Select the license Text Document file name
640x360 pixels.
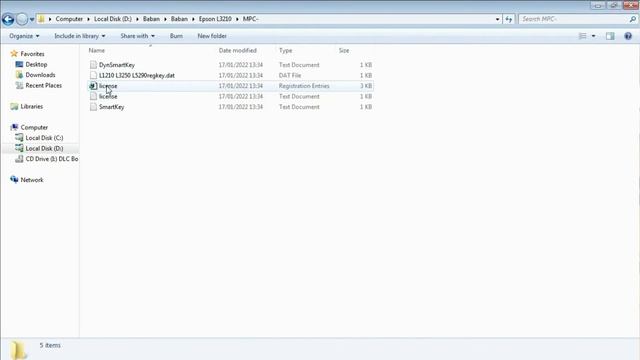[108, 96]
